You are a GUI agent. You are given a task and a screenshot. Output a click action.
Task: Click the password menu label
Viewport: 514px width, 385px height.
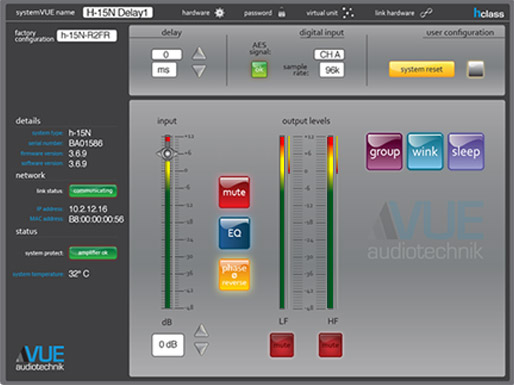click(258, 13)
